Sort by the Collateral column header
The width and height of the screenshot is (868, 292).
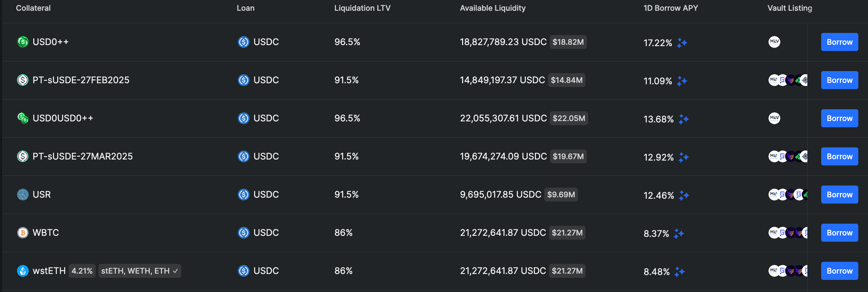(x=33, y=8)
